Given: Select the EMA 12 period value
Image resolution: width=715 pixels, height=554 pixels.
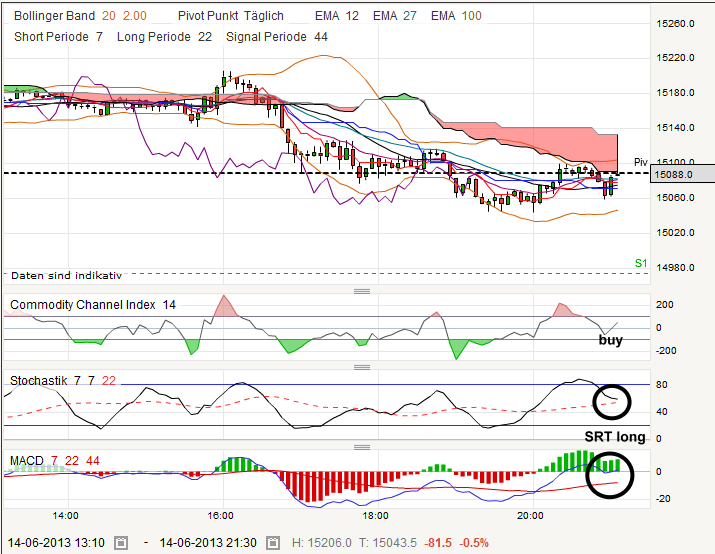Looking at the screenshot, I should tap(352, 16).
